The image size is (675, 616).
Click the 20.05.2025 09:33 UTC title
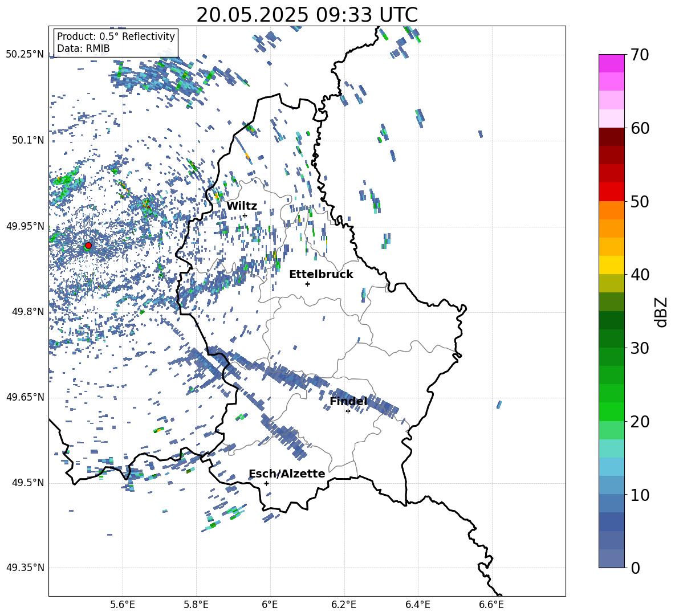[307, 15]
